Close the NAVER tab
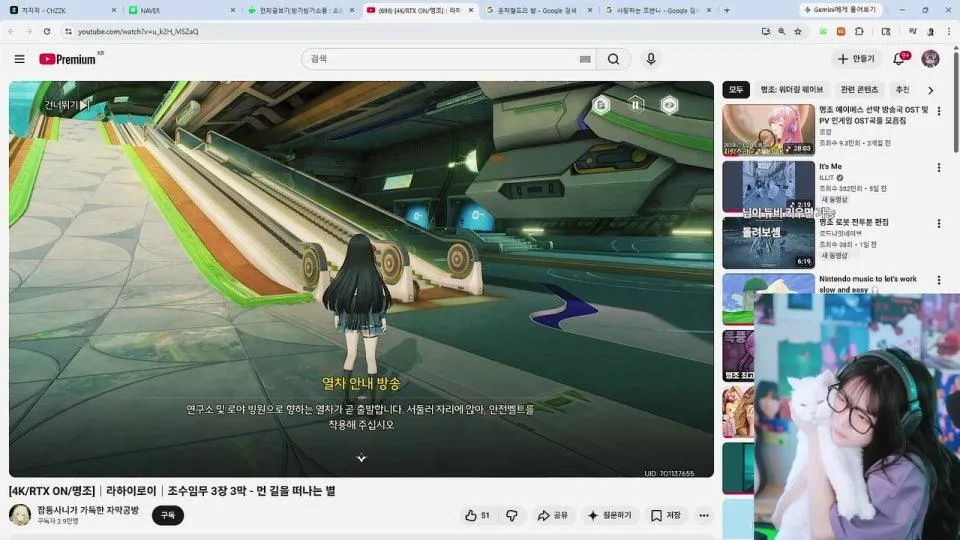 pos(233,10)
